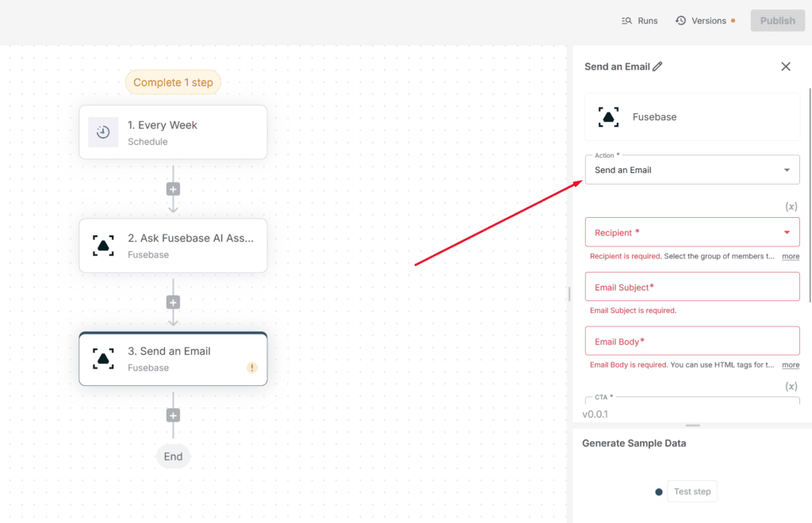Click the v0.0.1 version label
The image size is (812, 523).
coord(595,414)
